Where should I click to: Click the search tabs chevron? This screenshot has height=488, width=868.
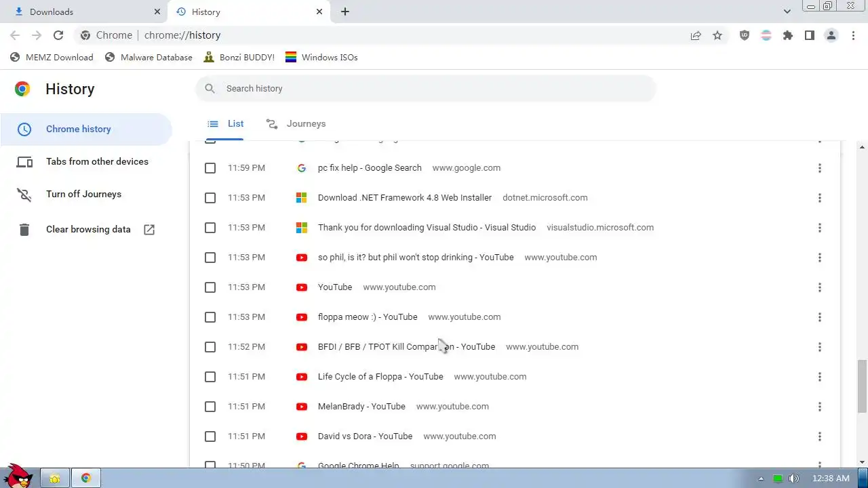pyautogui.click(x=787, y=12)
